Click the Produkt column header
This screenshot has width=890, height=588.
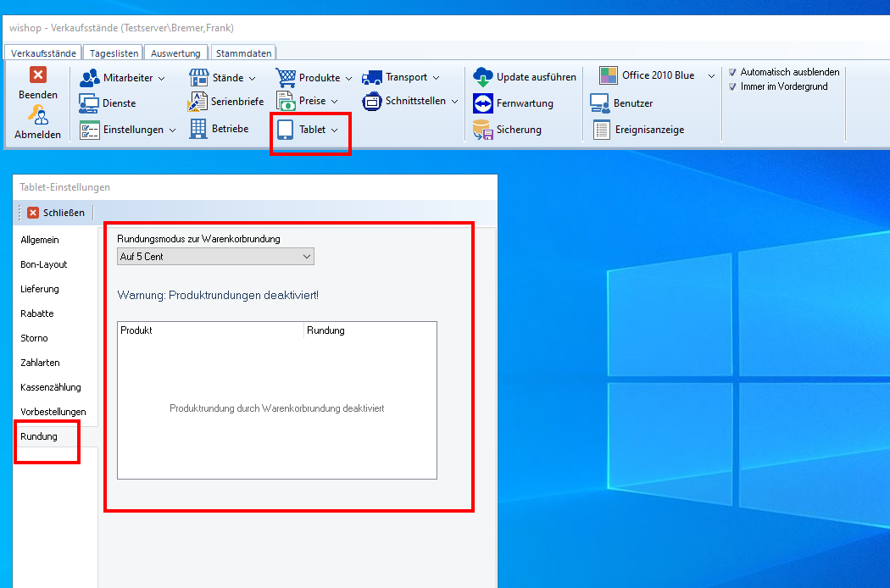209,330
